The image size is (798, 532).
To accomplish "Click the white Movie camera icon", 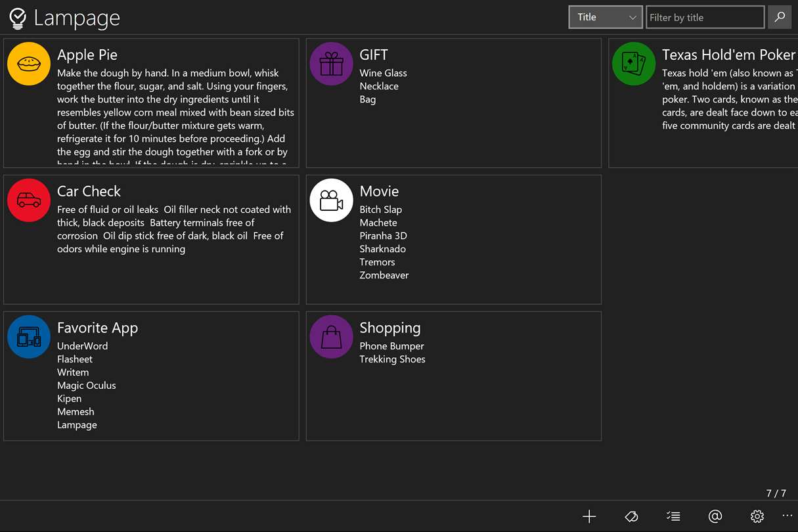I will tap(331, 200).
